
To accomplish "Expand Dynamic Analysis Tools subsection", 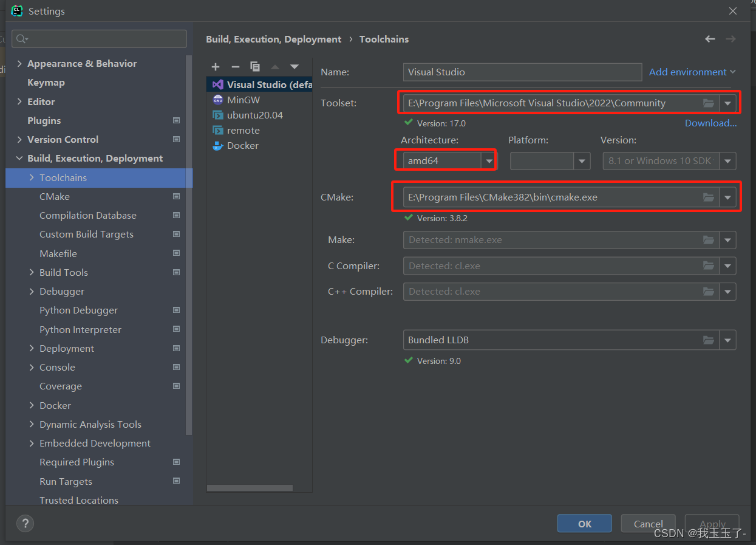I will click(32, 424).
